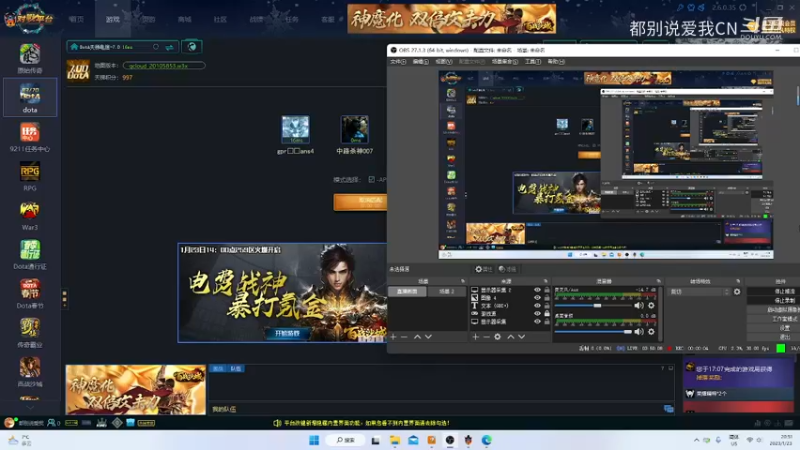Click the map version selector field
The image size is (800, 450).
coord(164,66)
